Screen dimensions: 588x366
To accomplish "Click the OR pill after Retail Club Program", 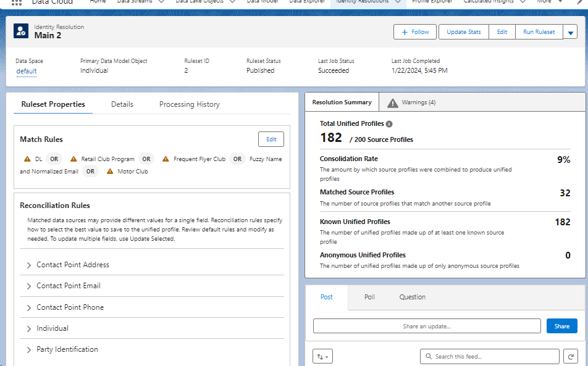I will pyautogui.click(x=146, y=159).
